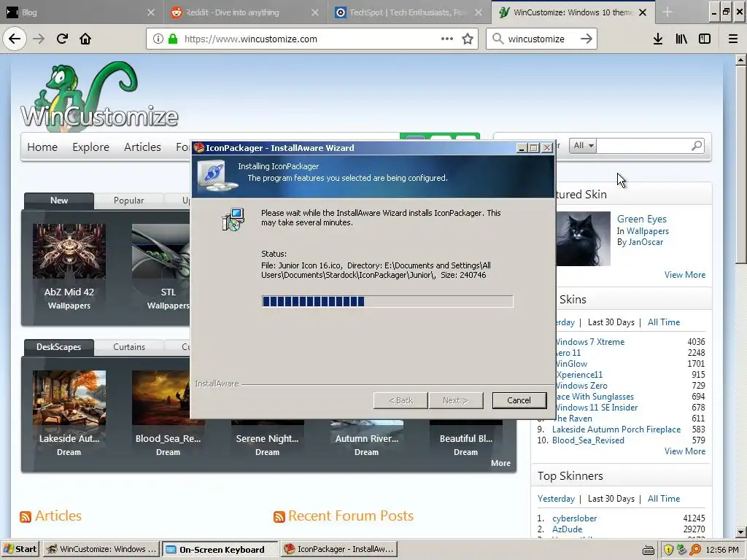Screen dimensions: 747x560
Task: Click the security shield tray icon
Action: (x=668, y=550)
